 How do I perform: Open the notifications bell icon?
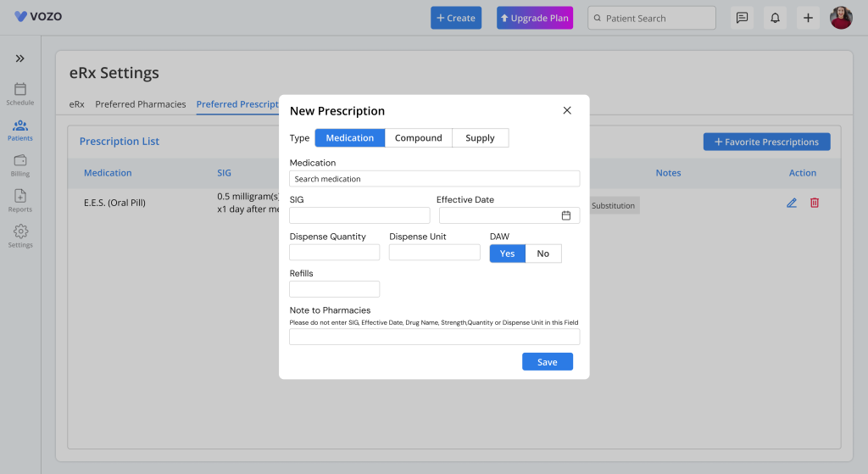click(x=774, y=18)
